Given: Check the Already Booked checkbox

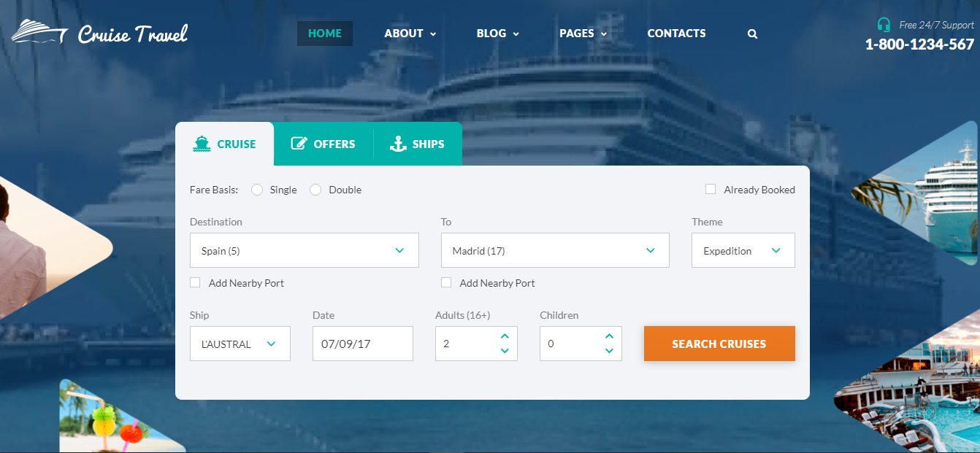Looking at the screenshot, I should pyautogui.click(x=711, y=190).
